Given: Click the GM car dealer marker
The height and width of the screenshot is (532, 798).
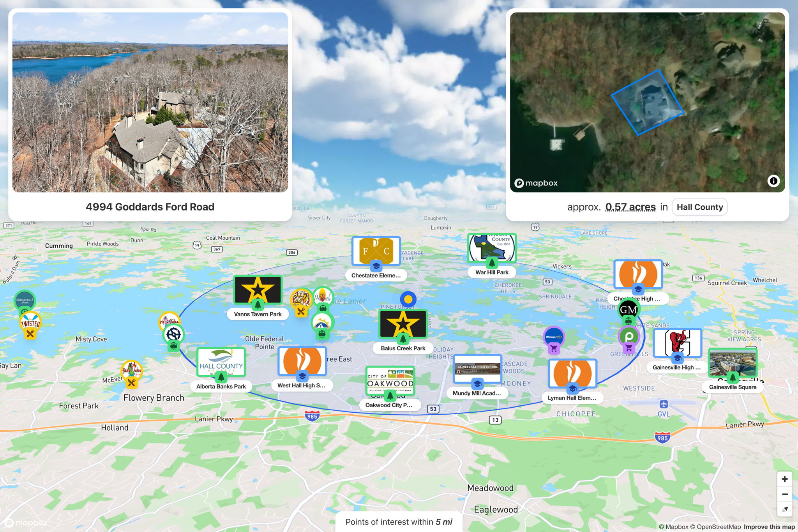Looking at the screenshot, I should [x=629, y=310].
